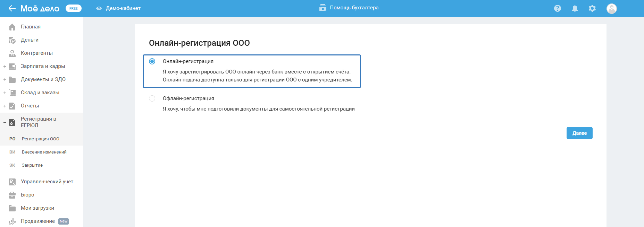Viewport: 644px width, 227px height.
Task: Open Мои загрузки section
Action: click(x=37, y=208)
